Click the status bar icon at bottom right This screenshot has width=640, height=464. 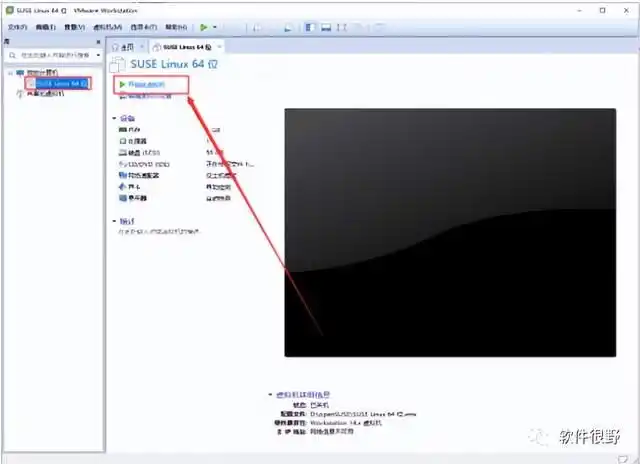tap(623, 459)
